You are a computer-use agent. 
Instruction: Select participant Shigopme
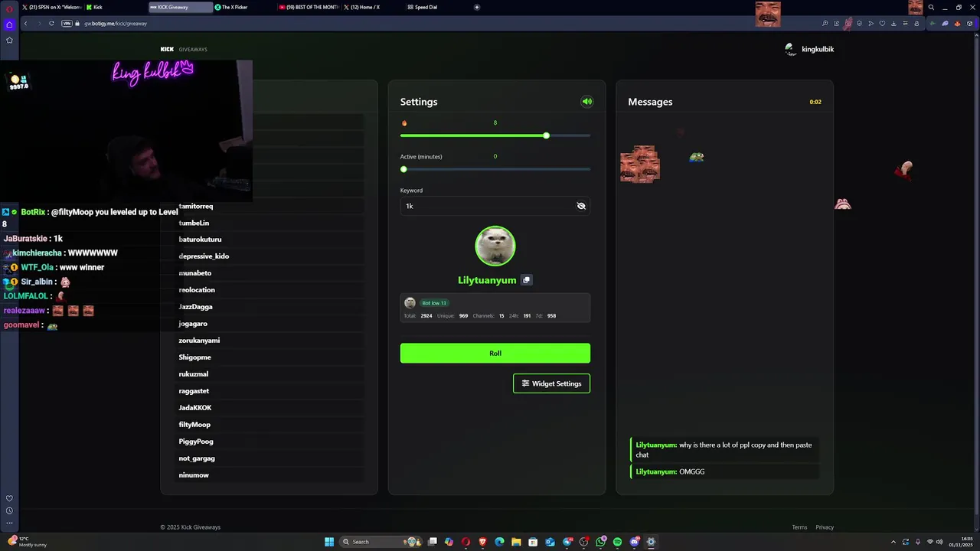point(194,357)
